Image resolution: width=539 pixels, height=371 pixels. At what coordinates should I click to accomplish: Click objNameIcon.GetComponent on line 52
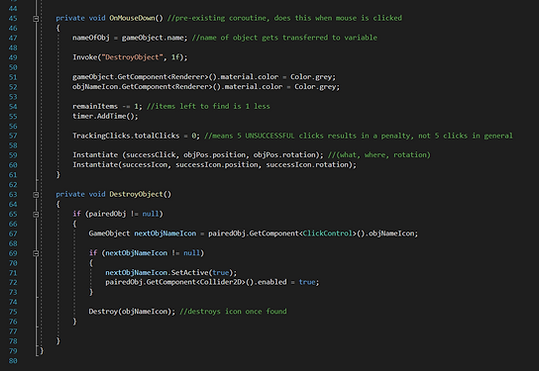[119, 87]
